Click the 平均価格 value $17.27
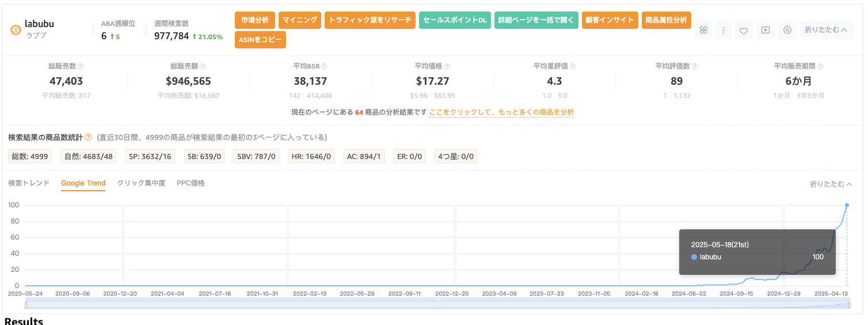 pyautogui.click(x=432, y=81)
